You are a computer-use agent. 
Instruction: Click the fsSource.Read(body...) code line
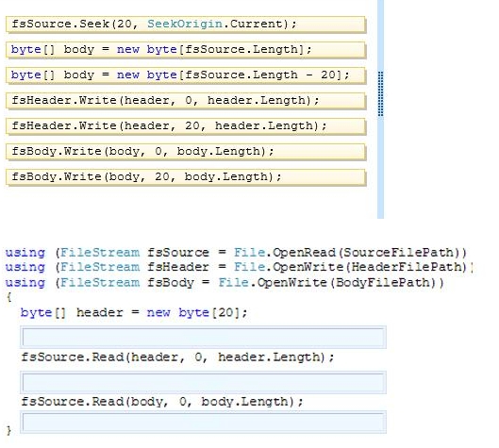[x=162, y=402]
